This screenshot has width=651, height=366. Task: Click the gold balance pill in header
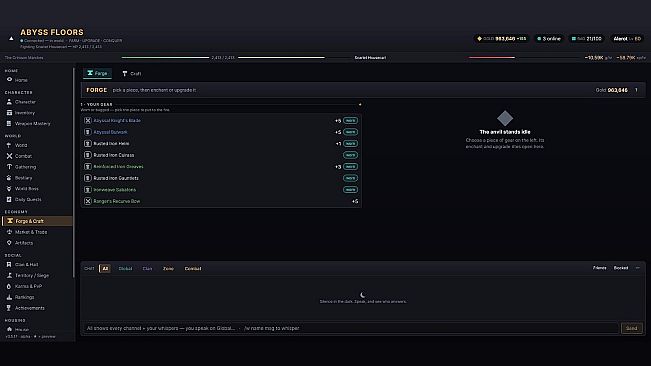click(x=502, y=39)
